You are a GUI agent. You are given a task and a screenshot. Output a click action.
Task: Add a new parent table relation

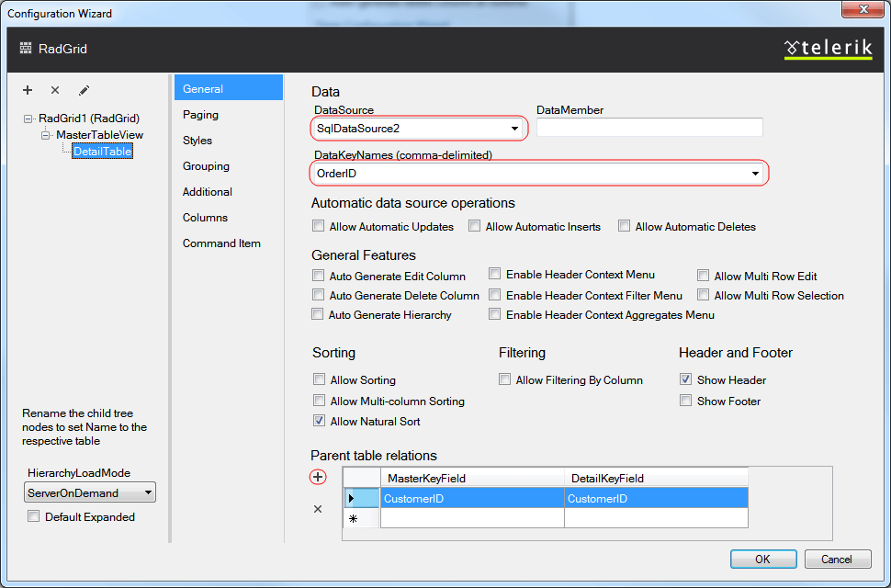pos(318,477)
